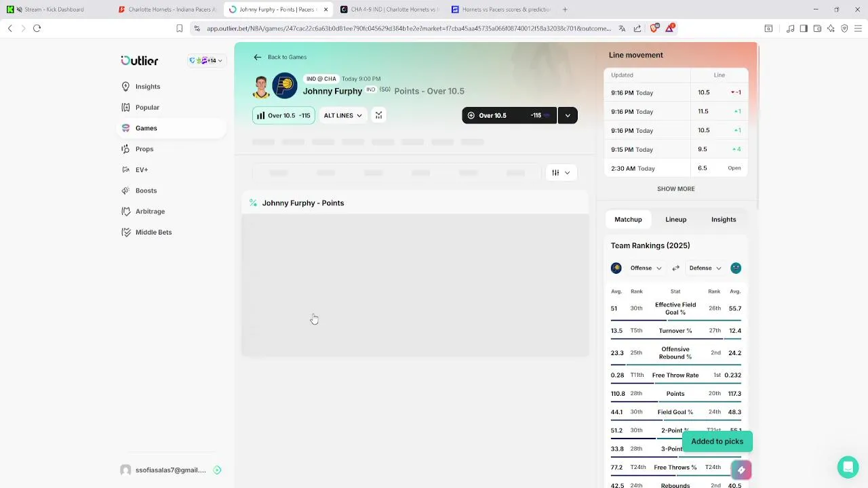This screenshot has width=868, height=488.
Task: Click the Added to picks notification
Action: click(717, 441)
